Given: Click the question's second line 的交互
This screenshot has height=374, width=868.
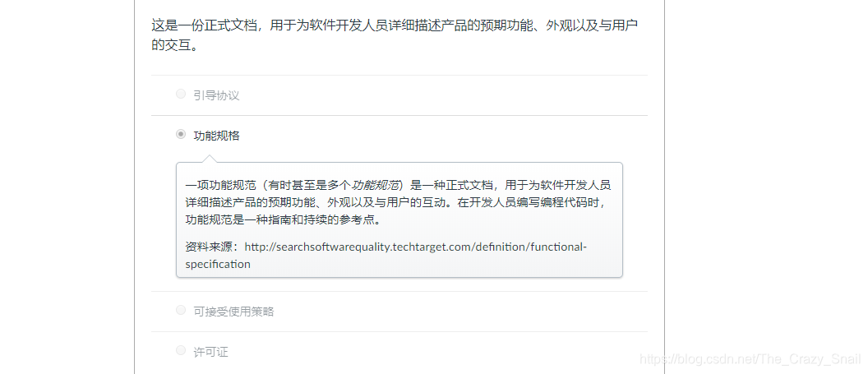Looking at the screenshot, I should click(175, 45).
